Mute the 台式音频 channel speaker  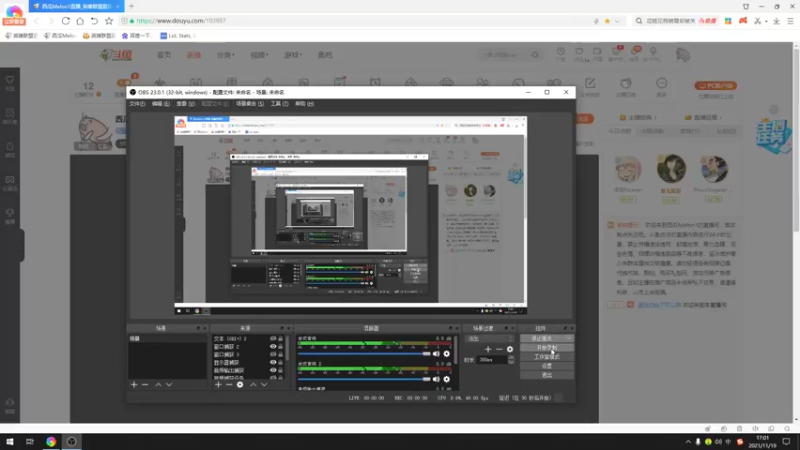pos(436,354)
